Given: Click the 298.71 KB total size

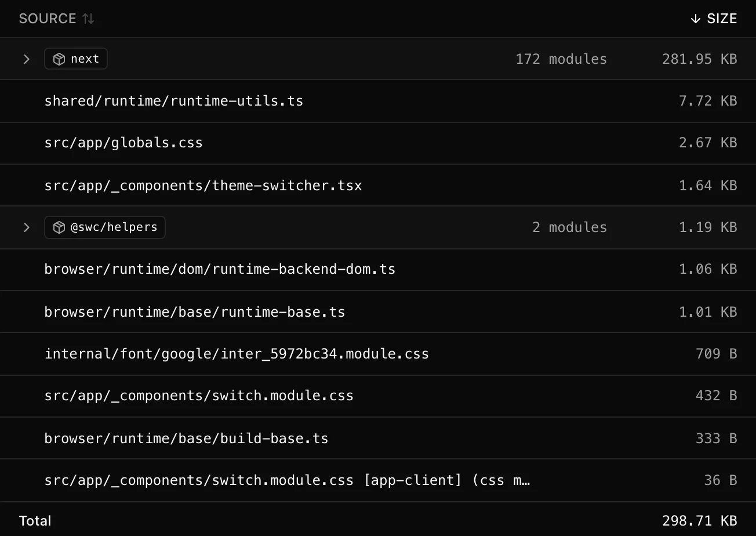Looking at the screenshot, I should point(700,521).
